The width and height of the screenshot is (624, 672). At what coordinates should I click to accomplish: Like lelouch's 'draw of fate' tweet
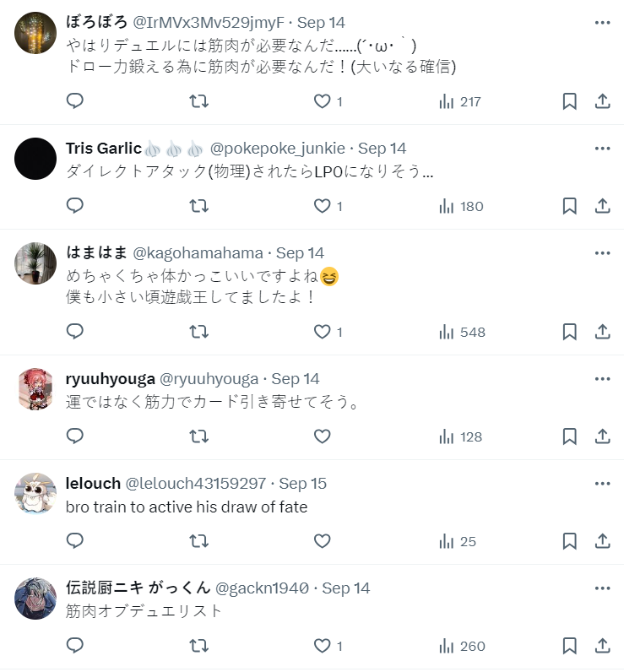pos(322,541)
